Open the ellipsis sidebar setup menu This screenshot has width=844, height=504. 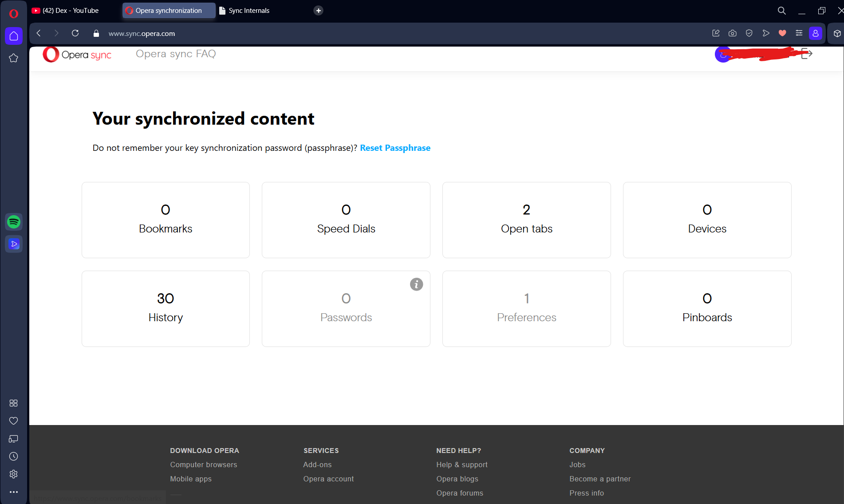pos(13,492)
